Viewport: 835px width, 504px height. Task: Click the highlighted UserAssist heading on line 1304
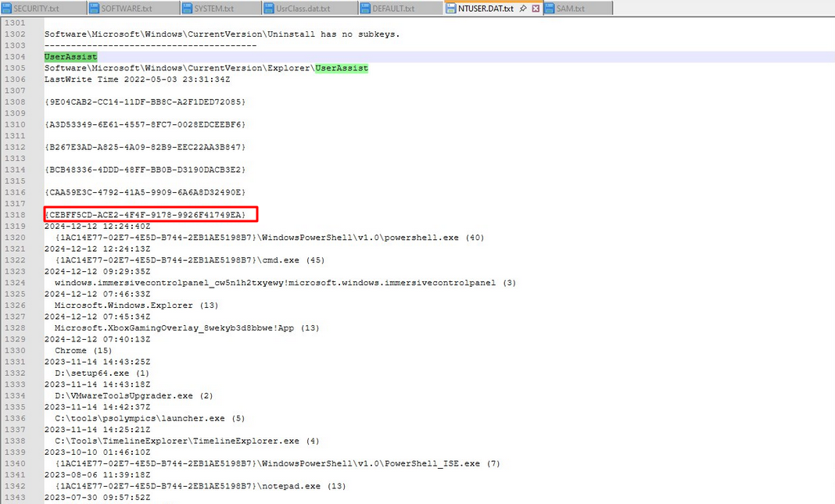click(71, 57)
